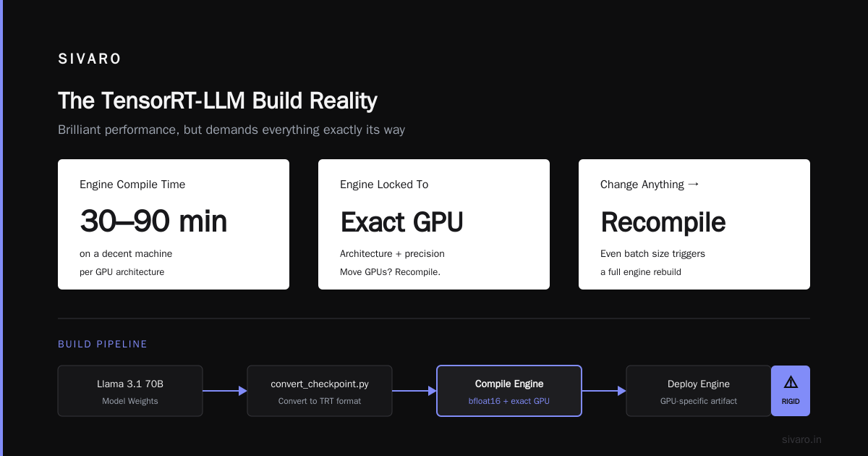Click the "BUILD PIPELINE" section label
The image size is (868, 456).
click(x=103, y=345)
